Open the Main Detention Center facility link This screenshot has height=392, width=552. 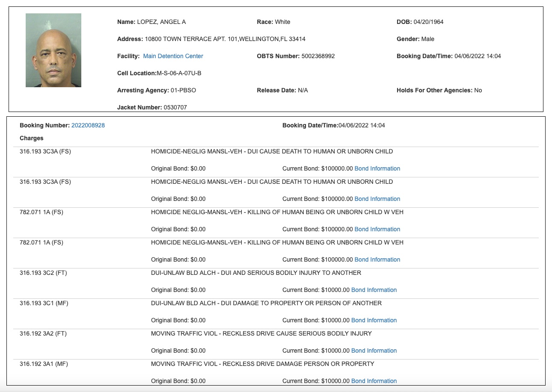click(173, 56)
